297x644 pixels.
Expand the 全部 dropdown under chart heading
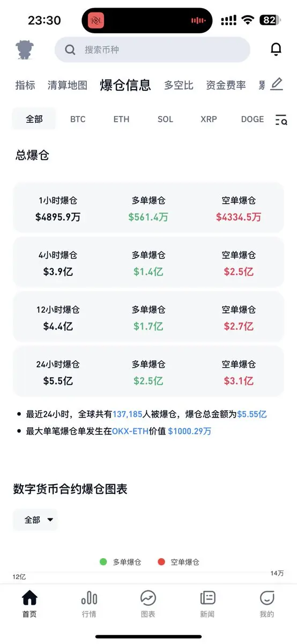pyautogui.click(x=35, y=519)
